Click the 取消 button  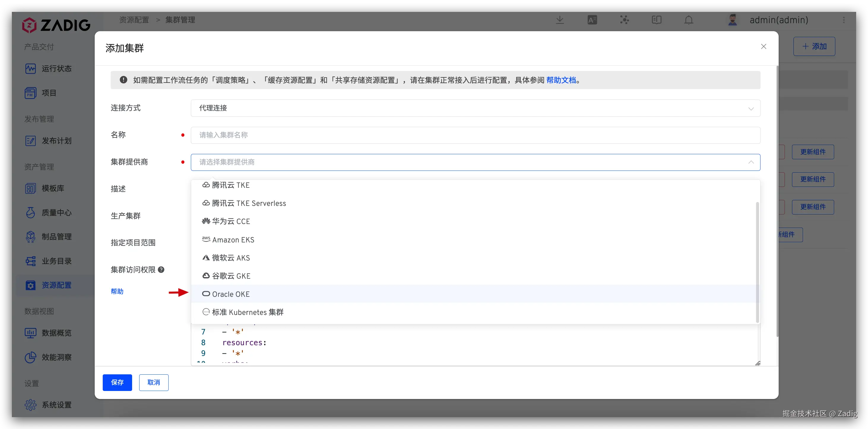(x=154, y=382)
